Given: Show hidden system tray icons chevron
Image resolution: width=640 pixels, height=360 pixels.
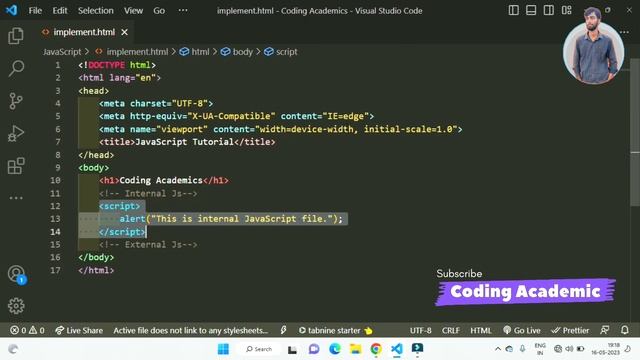Looking at the screenshot, I should click(498, 349).
